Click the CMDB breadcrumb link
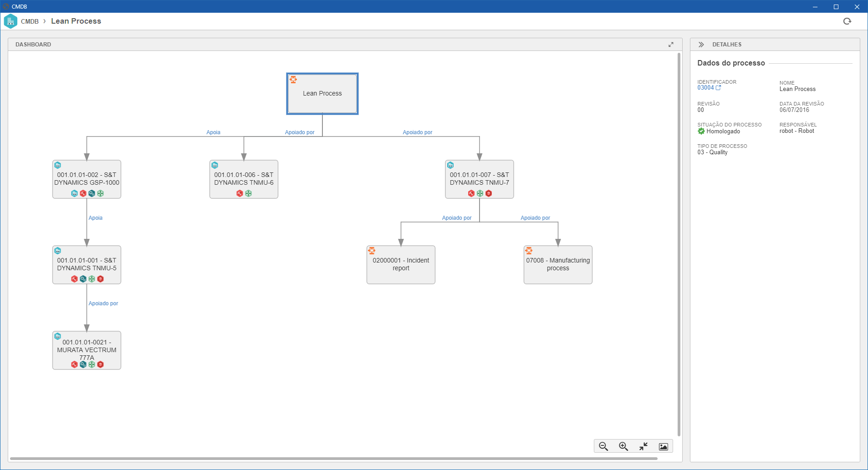 coord(30,21)
